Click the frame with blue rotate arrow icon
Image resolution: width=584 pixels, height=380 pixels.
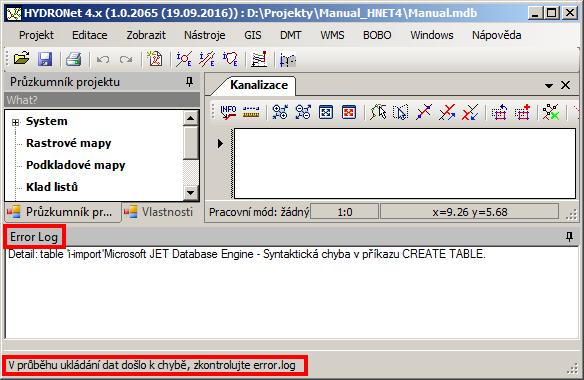(499, 112)
